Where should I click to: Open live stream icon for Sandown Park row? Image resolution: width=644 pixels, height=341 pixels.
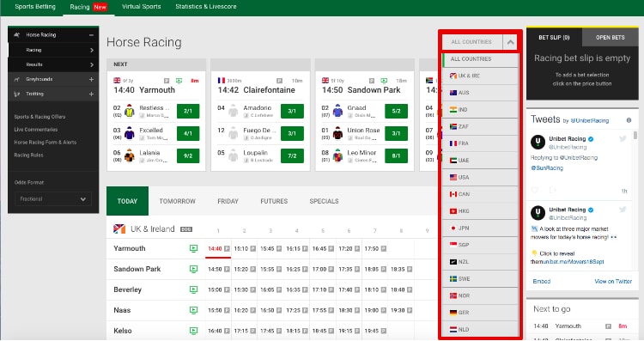(193, 269)
